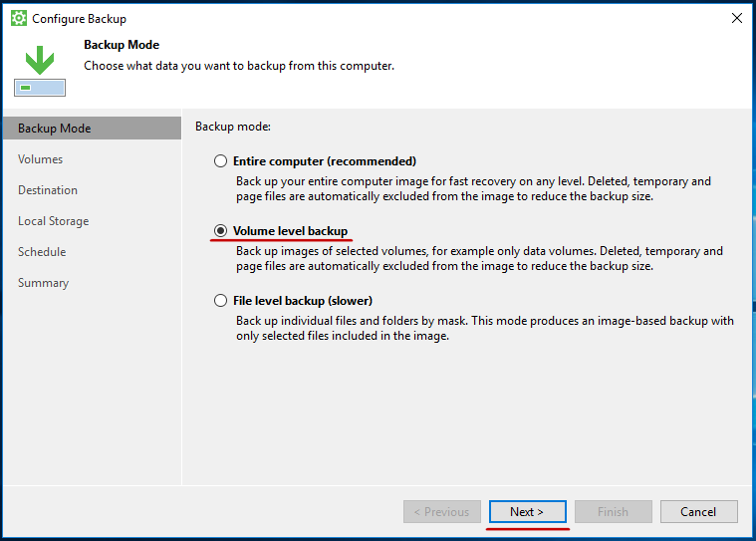Click the Cancel button
The height and width of the screenshot is (541, 756).
click(x=698, y=511)
